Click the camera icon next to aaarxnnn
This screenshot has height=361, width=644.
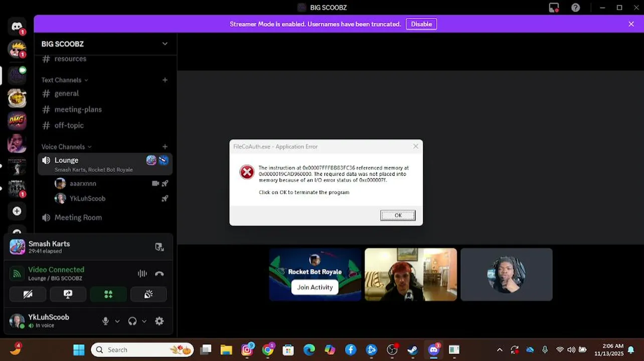coord(155,184)
